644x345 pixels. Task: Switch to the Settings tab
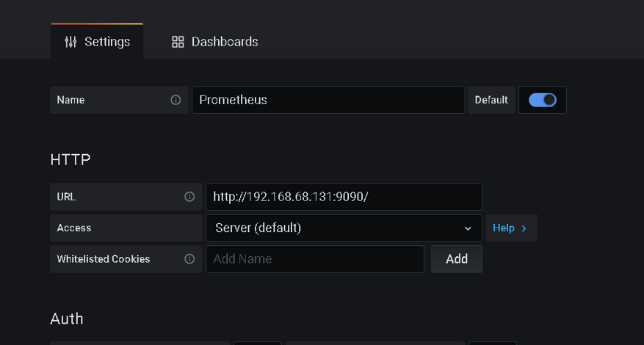point(97,42)
